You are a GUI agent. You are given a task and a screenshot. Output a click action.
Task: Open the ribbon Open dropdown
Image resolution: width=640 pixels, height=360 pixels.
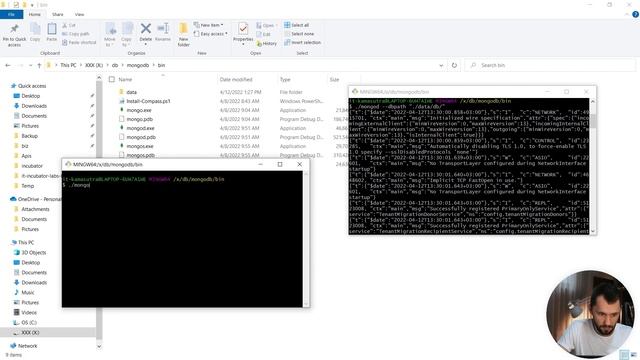pos(267,25)
